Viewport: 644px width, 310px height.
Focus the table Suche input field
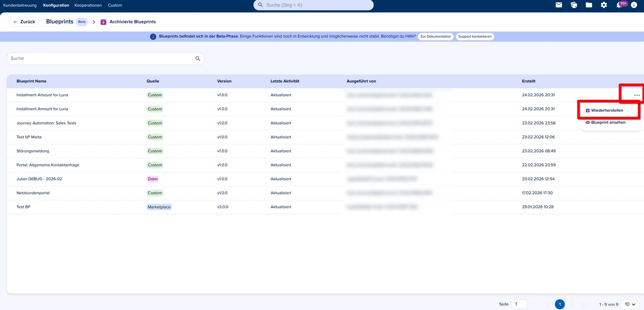tap(105, 58)
